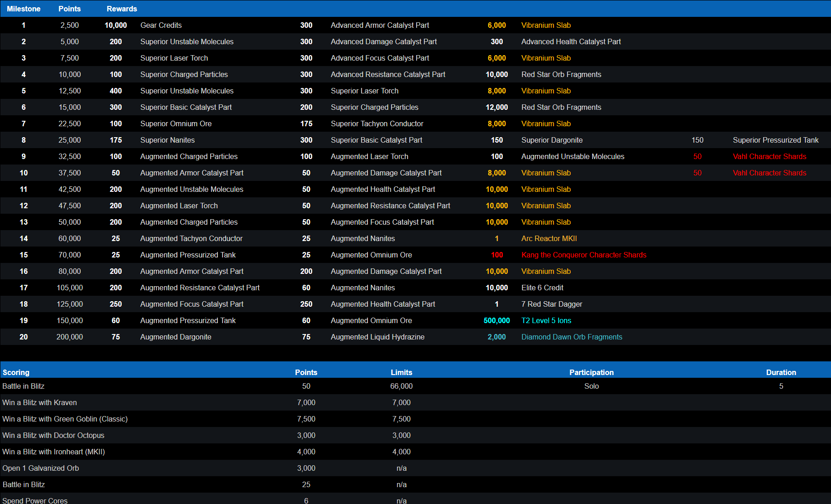The width and height of the screenshot is (831, 504).
Task: Click the Scoring section header
Action: click(16, 372)
